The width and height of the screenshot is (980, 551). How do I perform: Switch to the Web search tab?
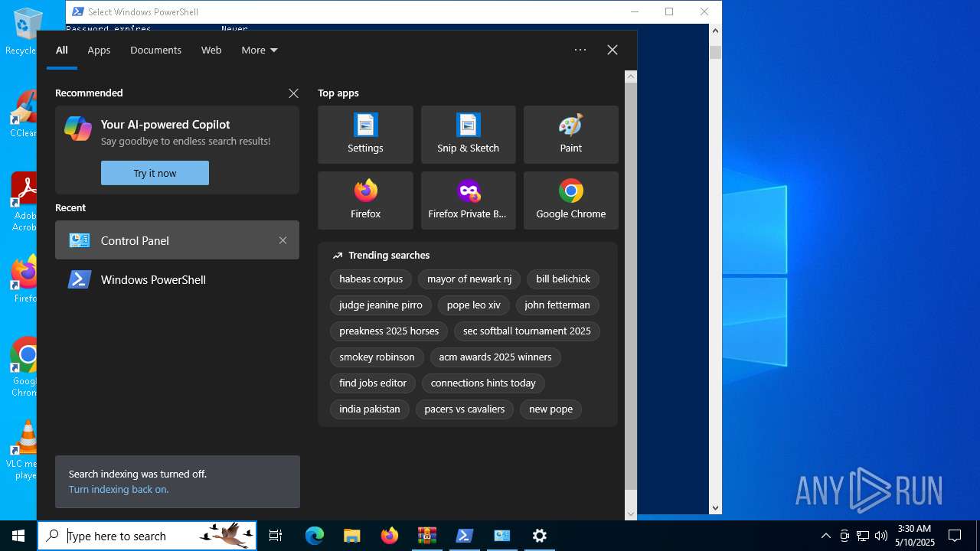click(x=211, y=50)
